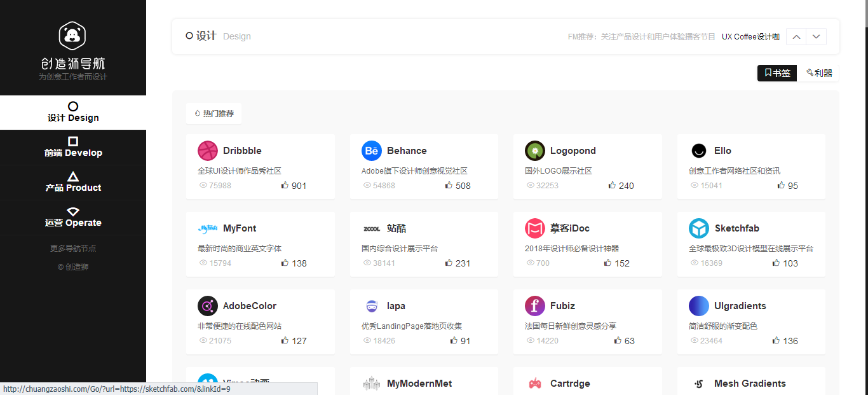Click the lapa ninja icon
Viewport: 868px width, 395px height.
[x=372, y=306]
